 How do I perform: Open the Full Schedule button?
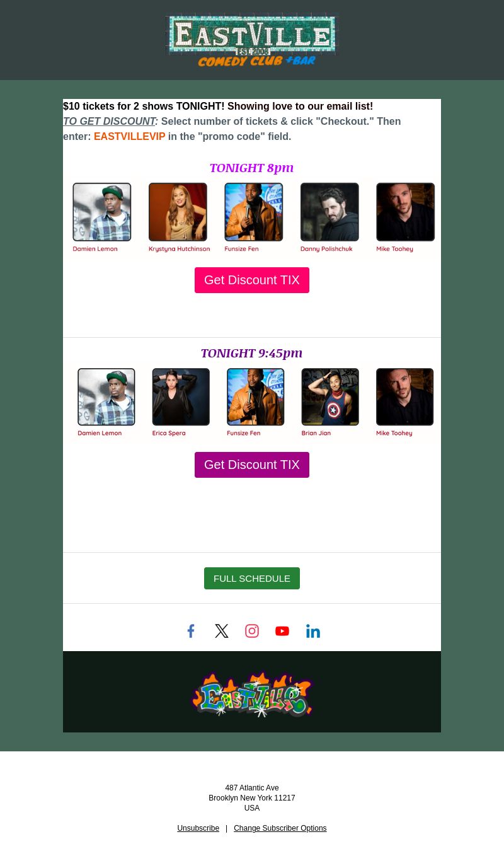pos(252,578)
